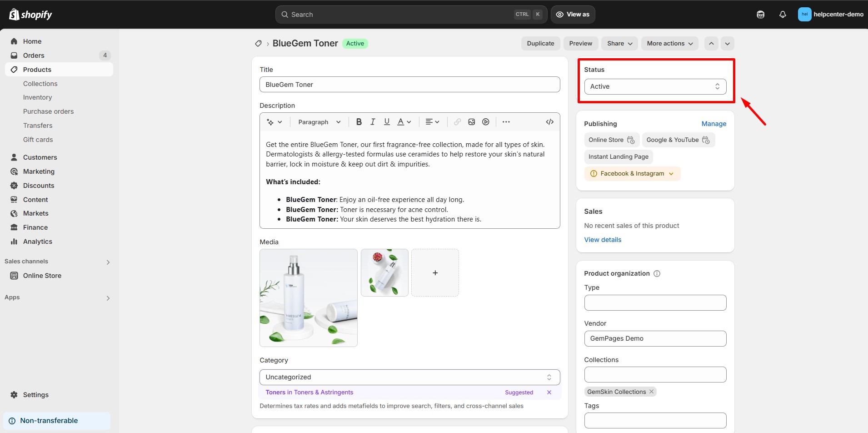Click the Bold formatting icon
This screenshot has width=868, height=433.
tap(359, 122)
